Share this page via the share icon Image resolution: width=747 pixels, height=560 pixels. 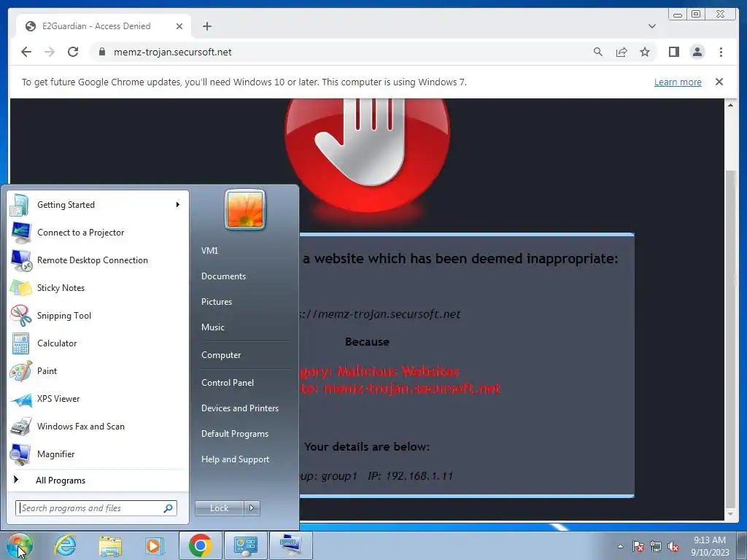pyautogui.click(x=622, y=52)
